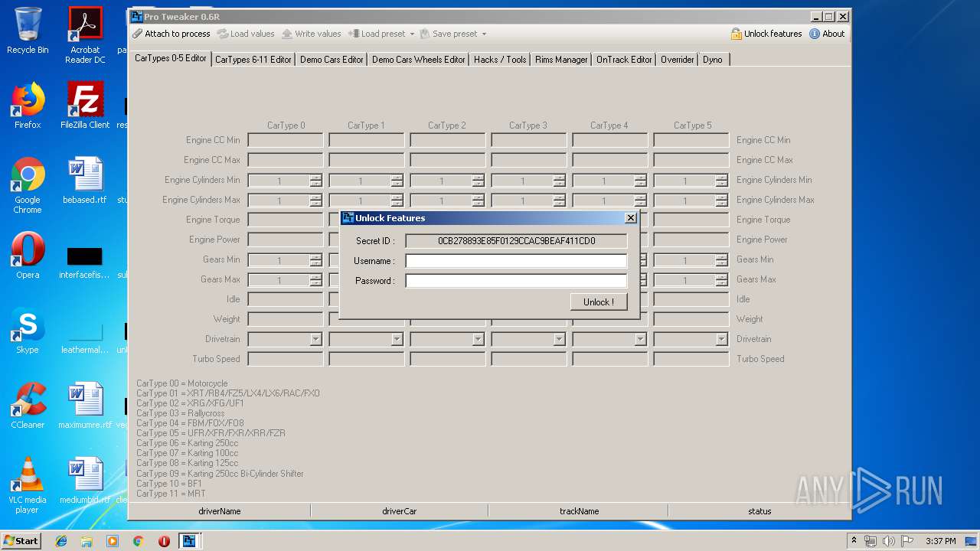Screen dimensions: 980x551
Task: Expand CarType 5 Drivetrain dropdown
Action: (721, 339)
